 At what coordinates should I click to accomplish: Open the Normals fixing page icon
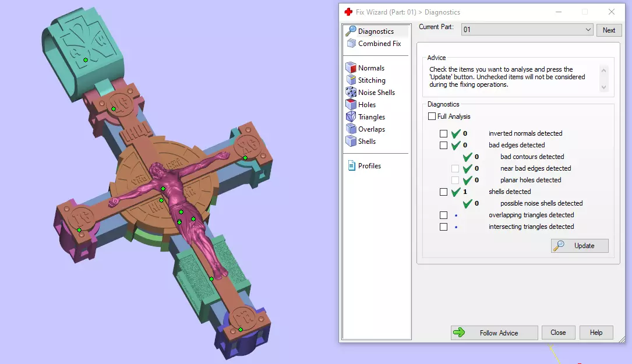point(351,68)
